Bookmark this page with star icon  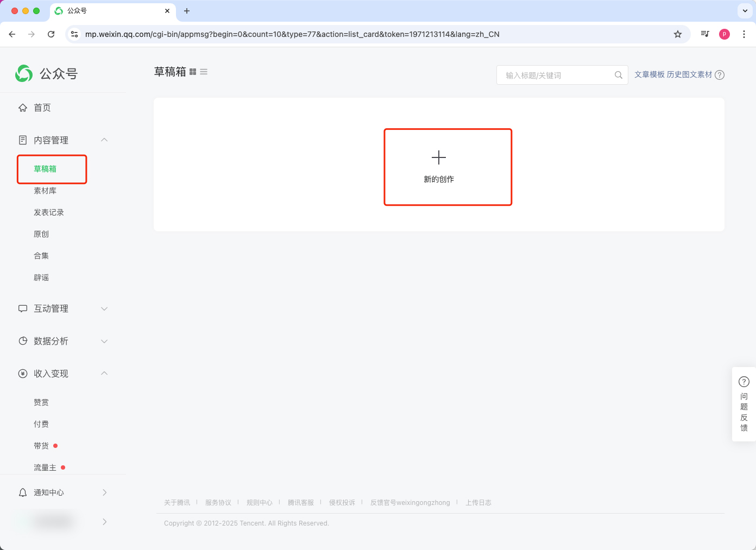point(678,34)
